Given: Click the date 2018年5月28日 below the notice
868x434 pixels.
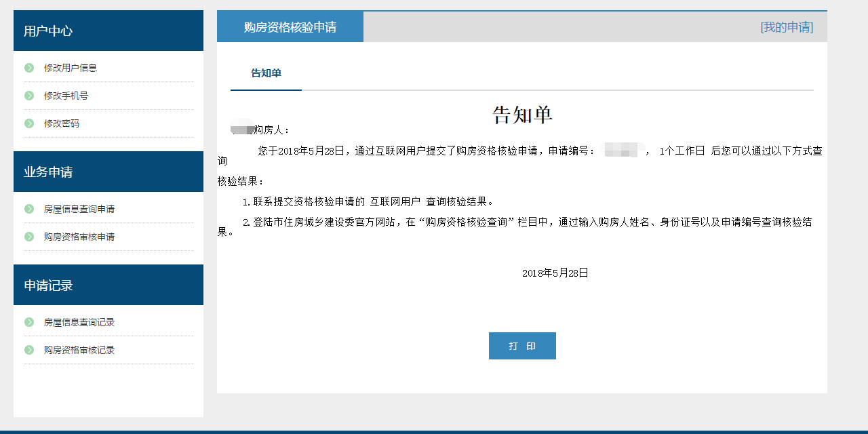Looking at the screenshot, I should [x=555, y=273].
